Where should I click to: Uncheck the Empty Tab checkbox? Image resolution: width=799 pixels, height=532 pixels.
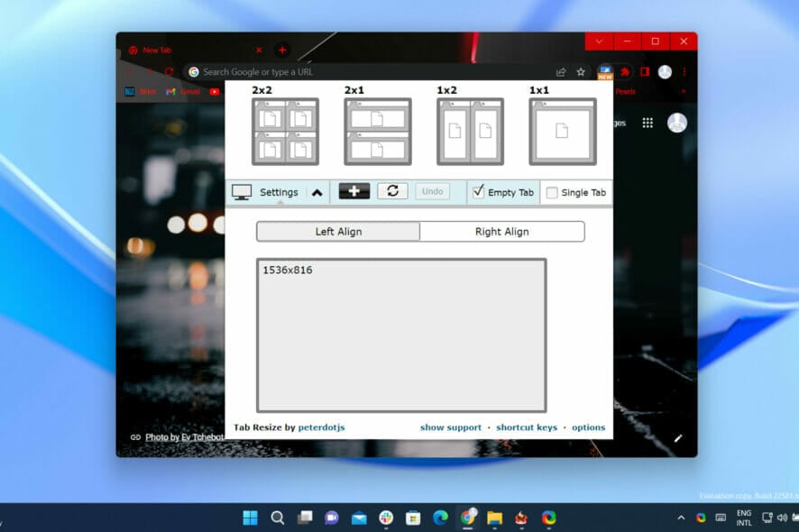click(x=478, y=191)
